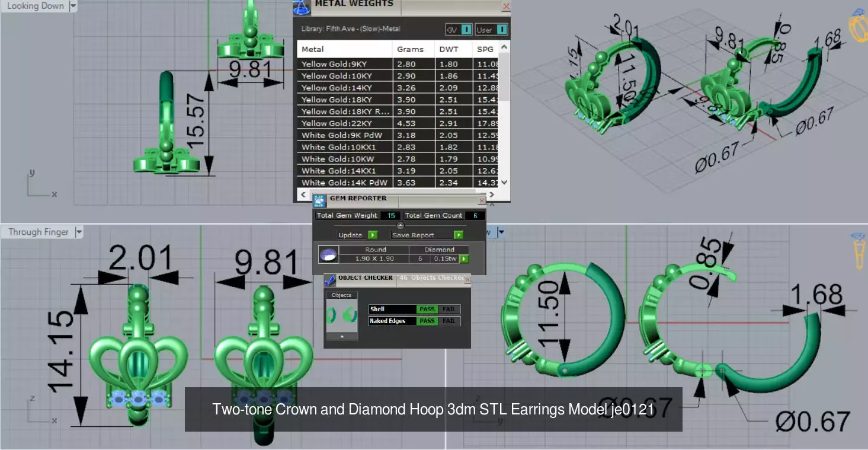Close the Metal Weights panel
The height and width of the screenshot is (450, 868).
click(505, 7)
